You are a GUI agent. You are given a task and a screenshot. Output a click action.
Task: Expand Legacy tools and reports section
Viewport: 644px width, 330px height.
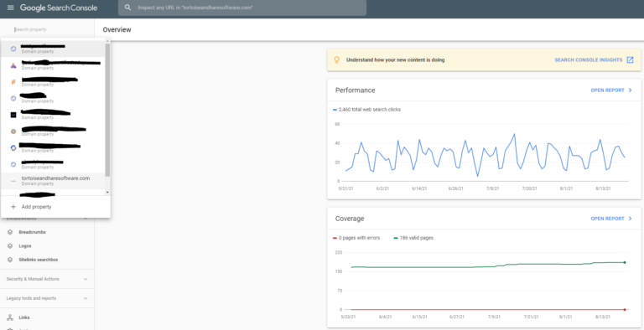(x=47, y=298)
